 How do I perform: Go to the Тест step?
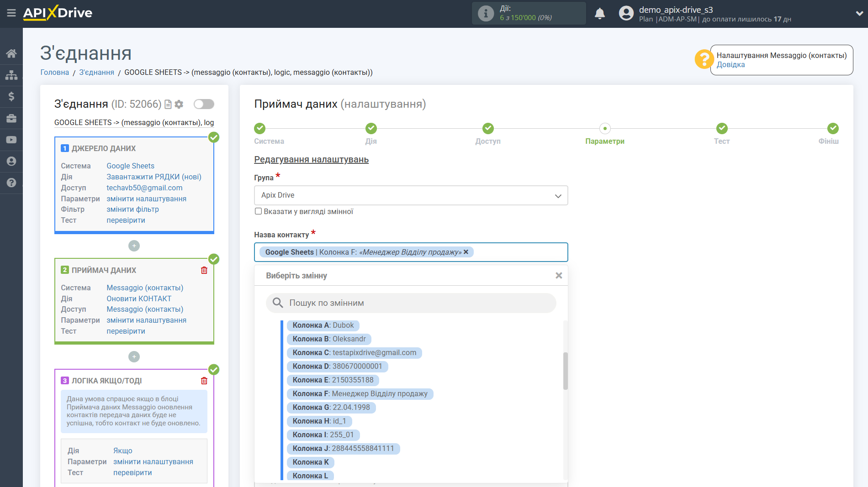click(x=721, y=129)
